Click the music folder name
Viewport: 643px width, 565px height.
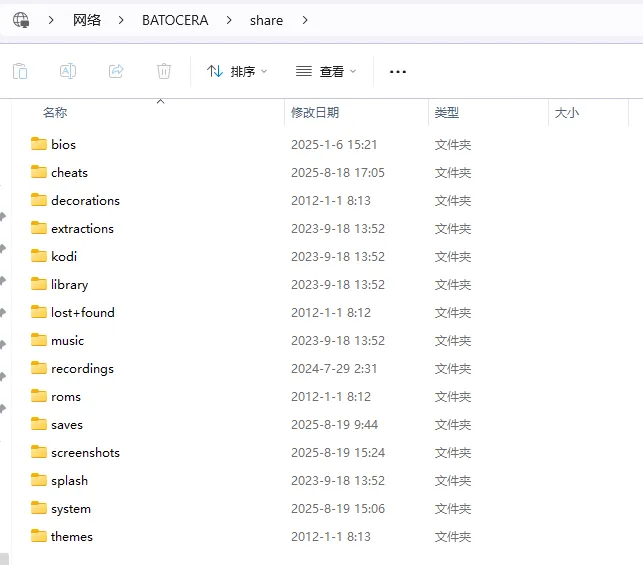click(x=68, y=341)
